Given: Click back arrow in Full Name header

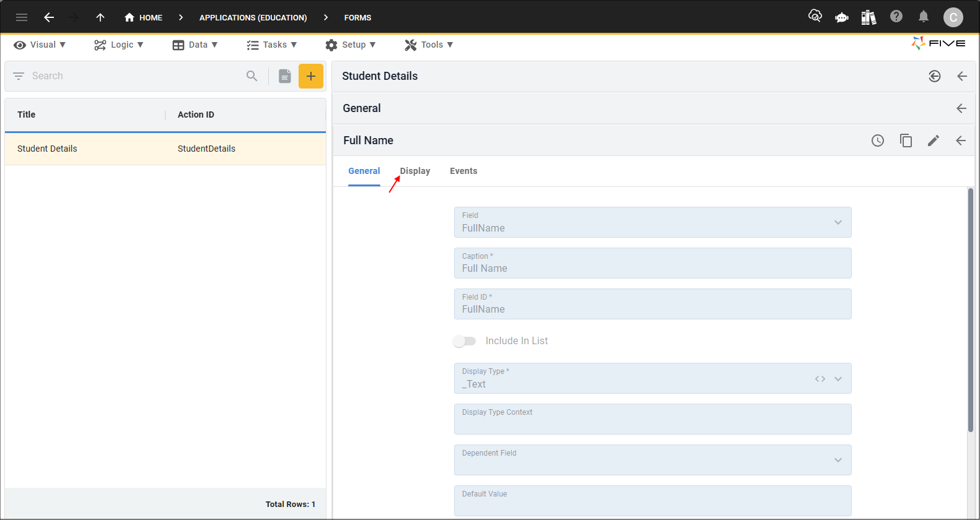Looking at the screenshot, I should tap(961, 141).
